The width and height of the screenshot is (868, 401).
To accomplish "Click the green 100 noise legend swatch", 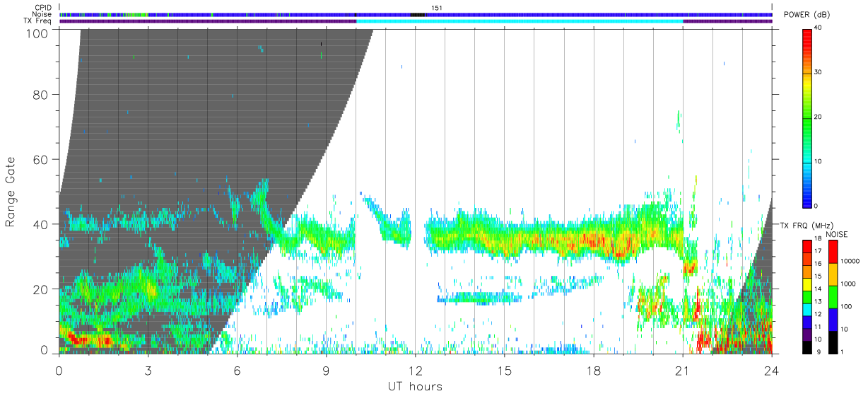I will click(833, 297).
